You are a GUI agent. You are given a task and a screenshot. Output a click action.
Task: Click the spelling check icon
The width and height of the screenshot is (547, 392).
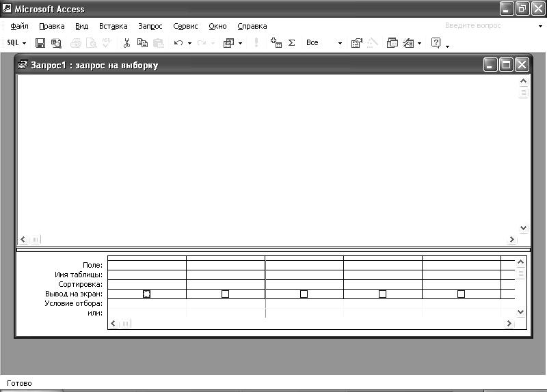[x=107, y=43]
